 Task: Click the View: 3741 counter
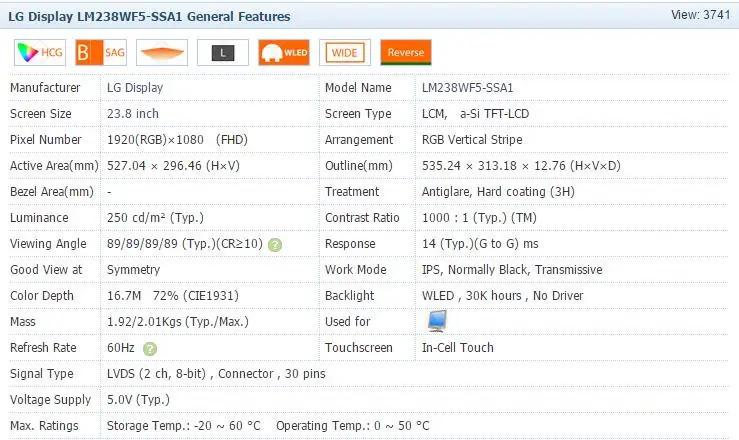(701, 15)
